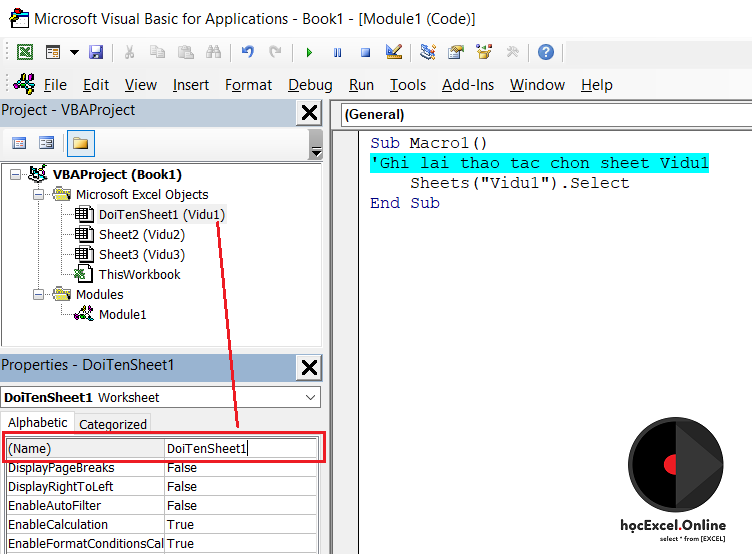Image resolution: width=752 pixels, height=554 pixels.
Task: Open the Window menu
Action: click(537, 85)
